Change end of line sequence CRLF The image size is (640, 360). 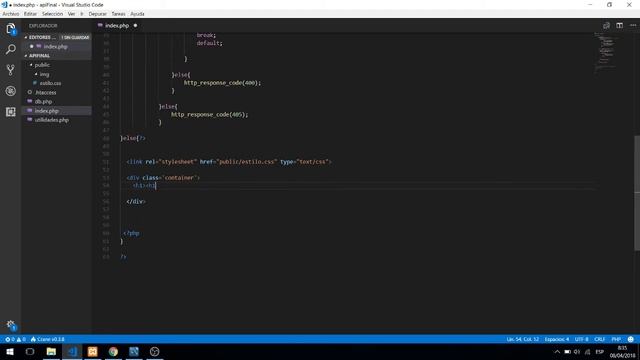click(600, 339)
